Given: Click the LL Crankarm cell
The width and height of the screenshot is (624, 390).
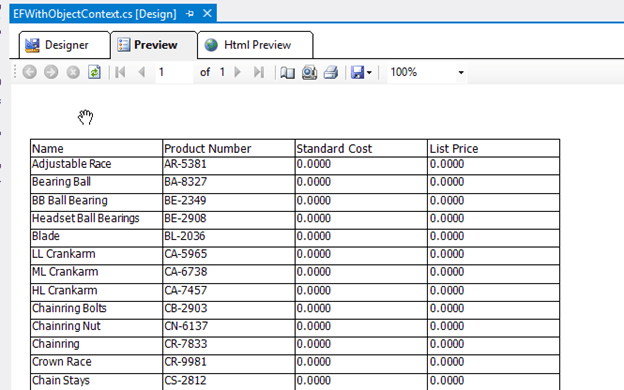Looking at the screenshot, I should click(96, 255).
